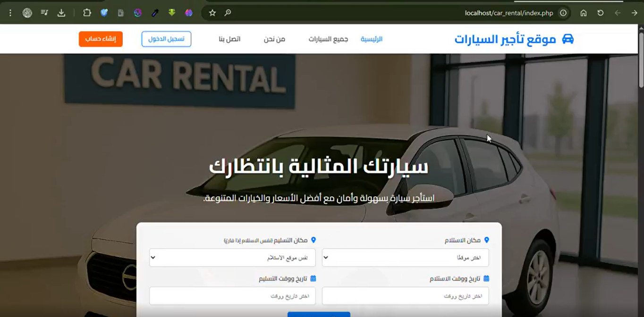Click the blue shield extension icon

[x=104, y=13]
